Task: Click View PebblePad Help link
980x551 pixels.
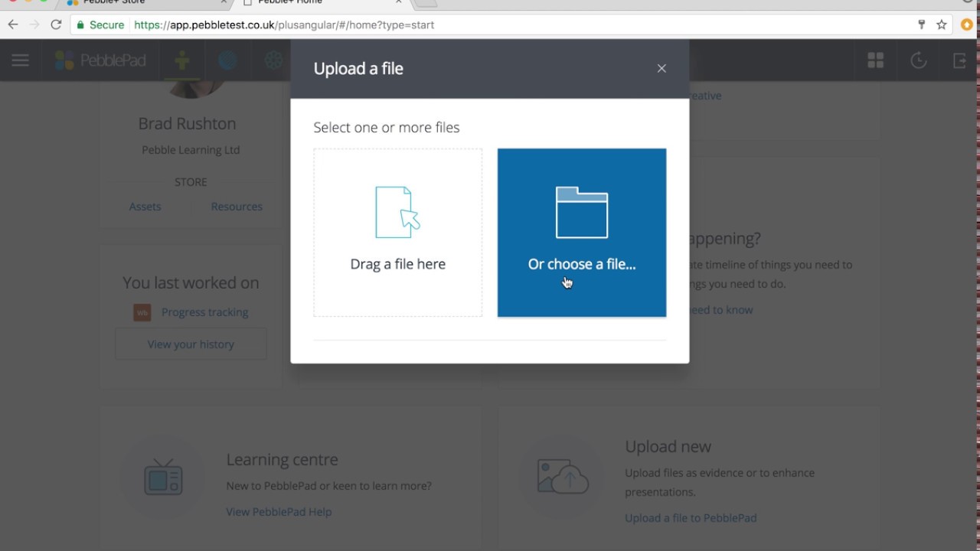Action: click(x=279, y=512)
